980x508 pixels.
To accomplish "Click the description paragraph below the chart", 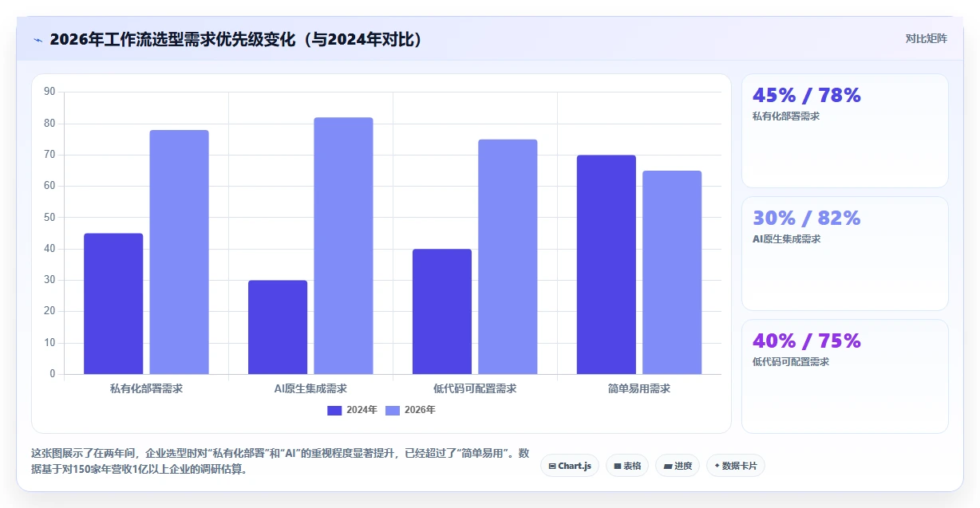I will point(280,461).
